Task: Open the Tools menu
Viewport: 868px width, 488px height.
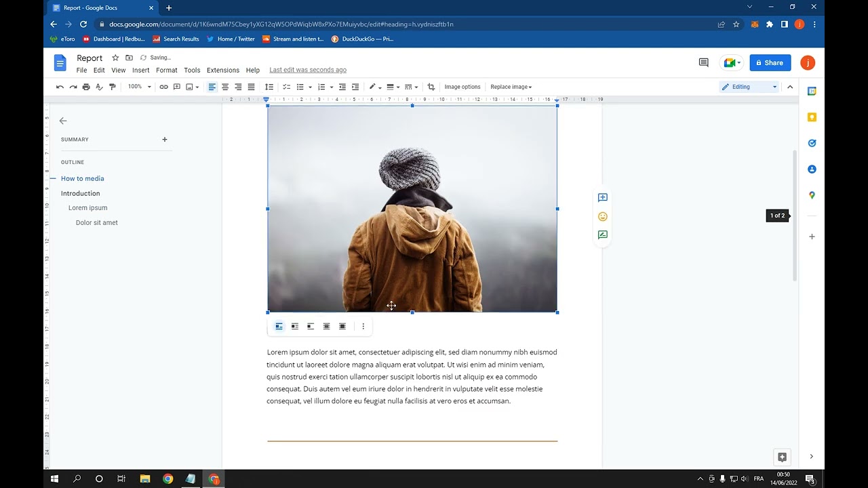Action: pos(192,70)
